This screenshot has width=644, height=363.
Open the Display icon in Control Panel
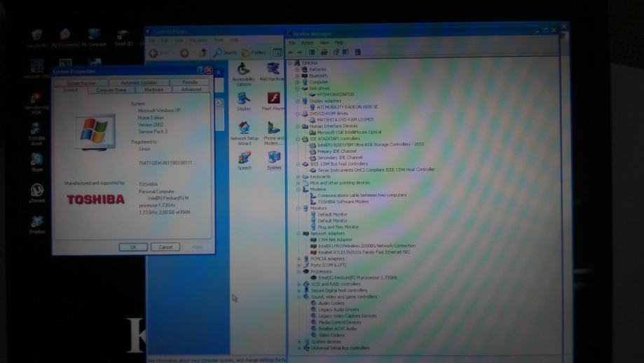coord(244,102)
